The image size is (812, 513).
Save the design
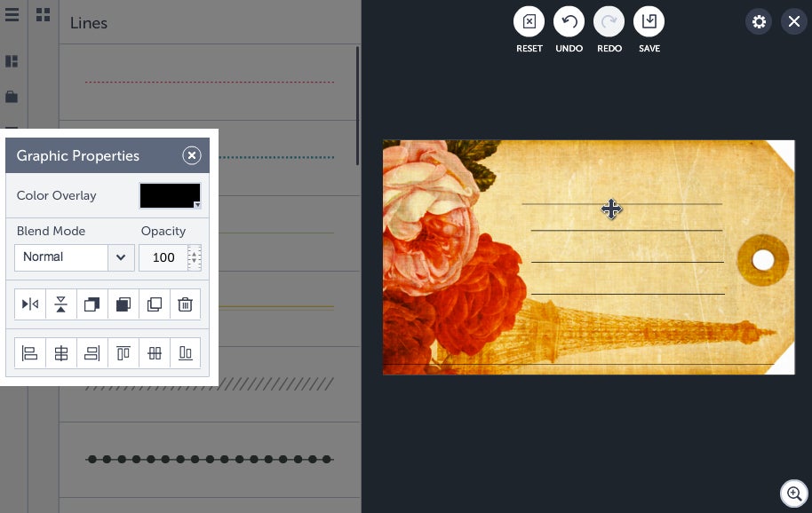[649, 21]
